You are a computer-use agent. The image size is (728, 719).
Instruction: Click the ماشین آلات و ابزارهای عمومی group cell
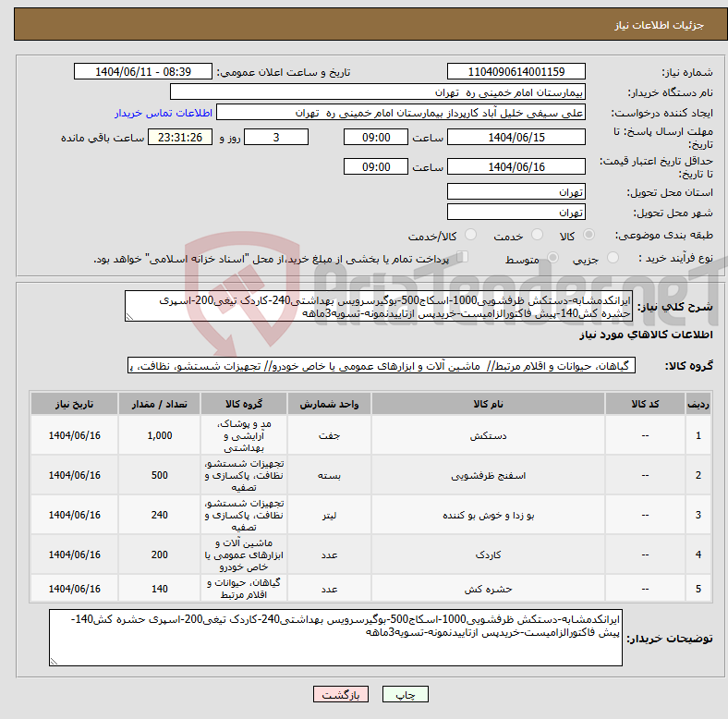click(244, 554)
